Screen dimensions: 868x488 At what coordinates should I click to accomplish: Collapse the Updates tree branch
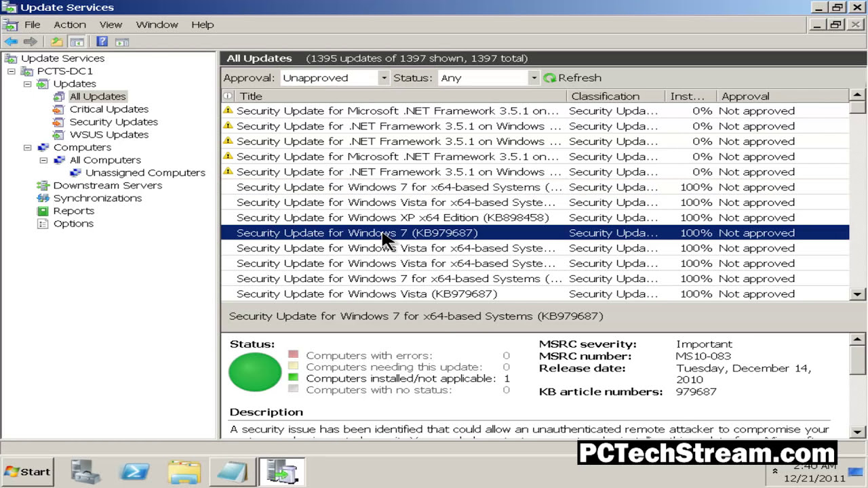click(x=28, y=84)
